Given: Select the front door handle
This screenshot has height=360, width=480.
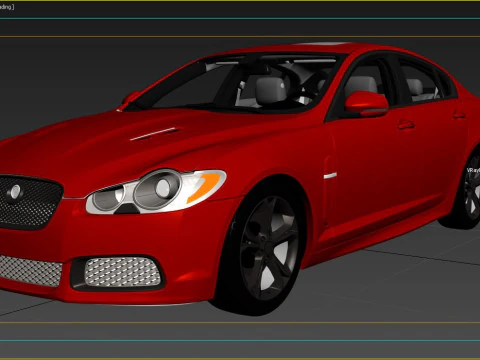Looking at the screenshot, I should [x=406, y=125].
